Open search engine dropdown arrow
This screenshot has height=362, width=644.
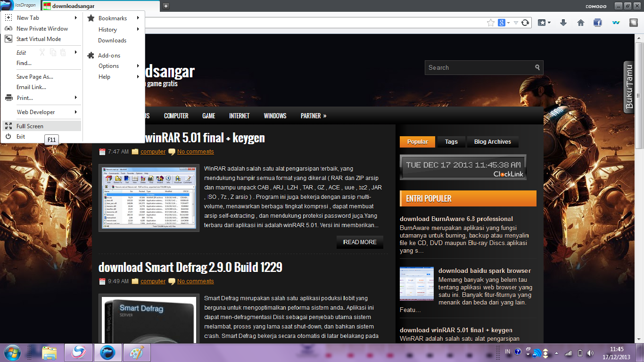(509, 23)
